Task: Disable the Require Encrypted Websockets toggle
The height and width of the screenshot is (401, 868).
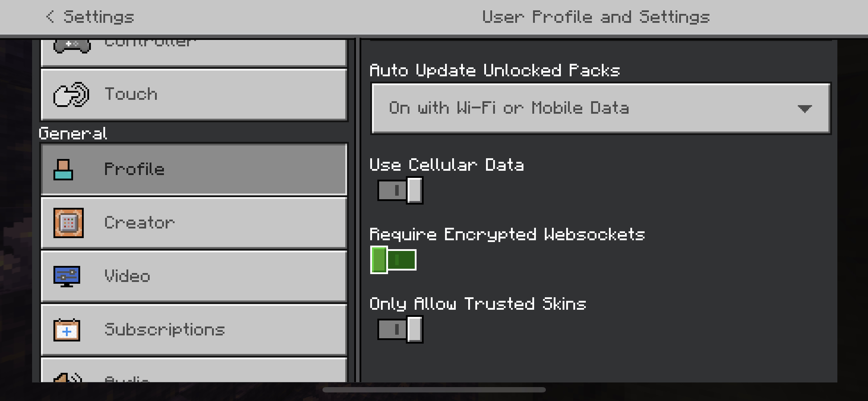Action: click(393, 260)
